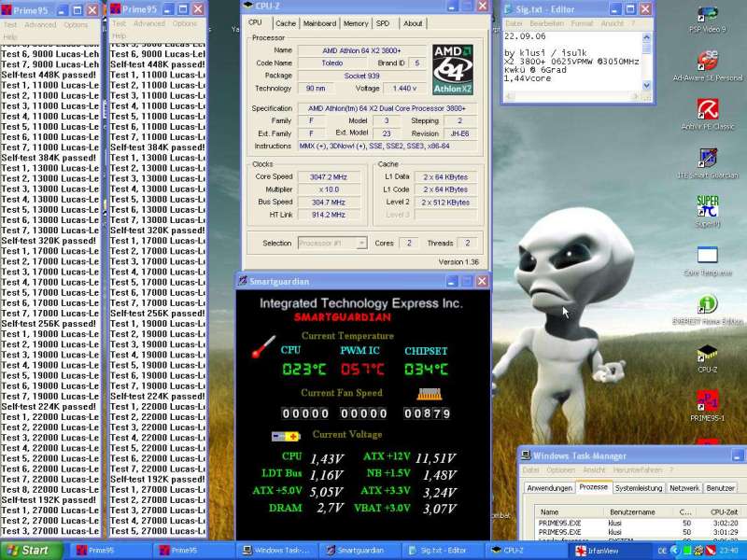Select the Prozesse tab in Task Manager
This screenshot has width=747, height=560.
tap(593, 487)
